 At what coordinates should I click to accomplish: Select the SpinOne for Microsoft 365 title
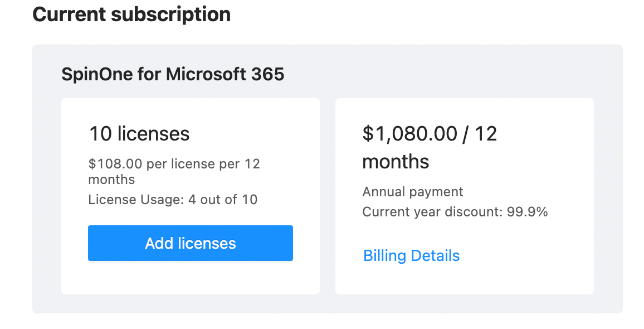click(173, 74)
